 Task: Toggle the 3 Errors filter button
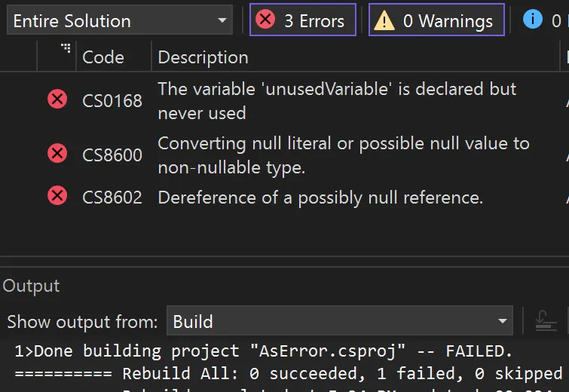coord(303,20)
